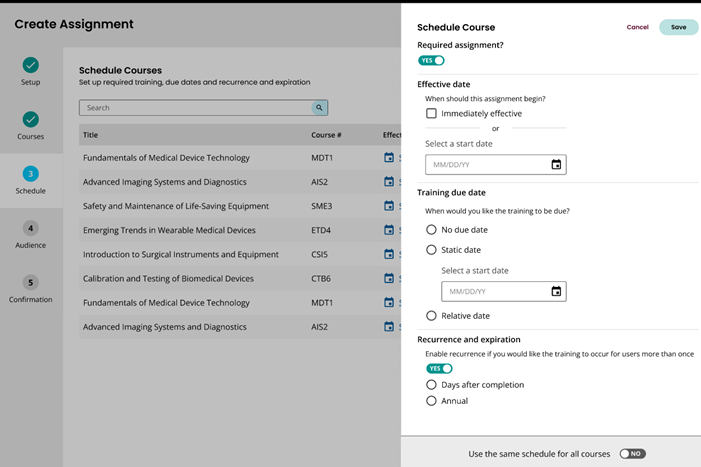This screenshot has width=701, height=467.
Task: Check the Immediately effective checkbox
Action: 431,114
